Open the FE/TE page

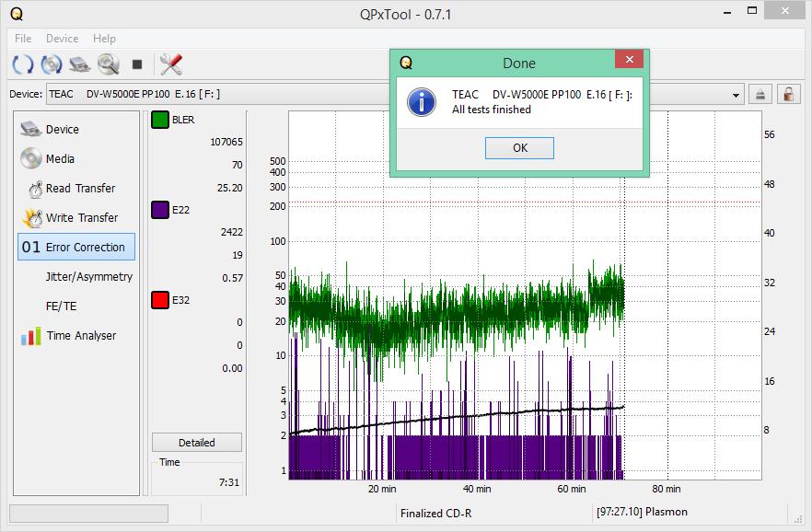(x=76, y=306)
